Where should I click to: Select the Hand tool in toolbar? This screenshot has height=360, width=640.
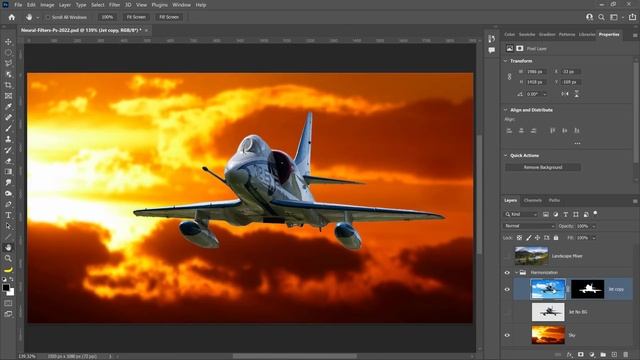[8, 248]
